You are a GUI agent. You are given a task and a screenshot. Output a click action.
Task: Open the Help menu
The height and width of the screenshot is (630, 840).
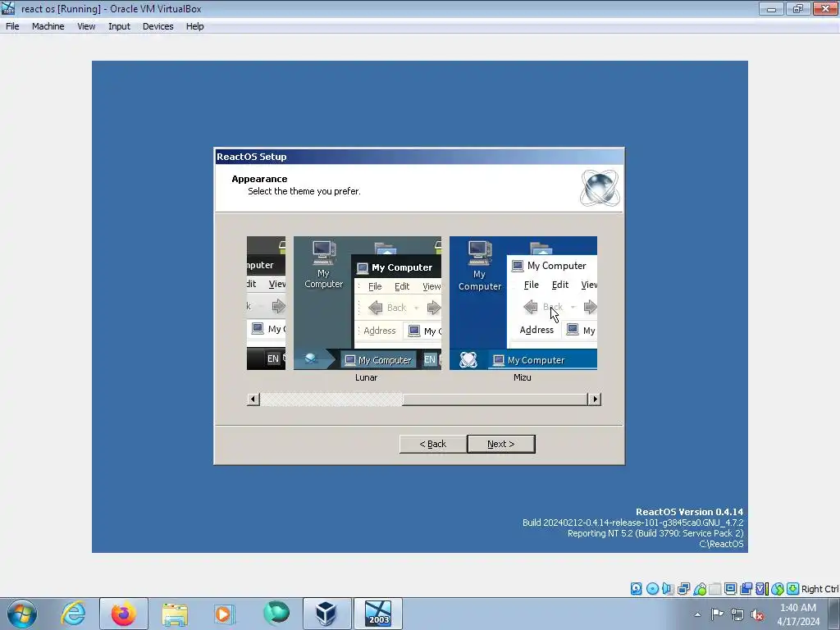tap(195, 26)
